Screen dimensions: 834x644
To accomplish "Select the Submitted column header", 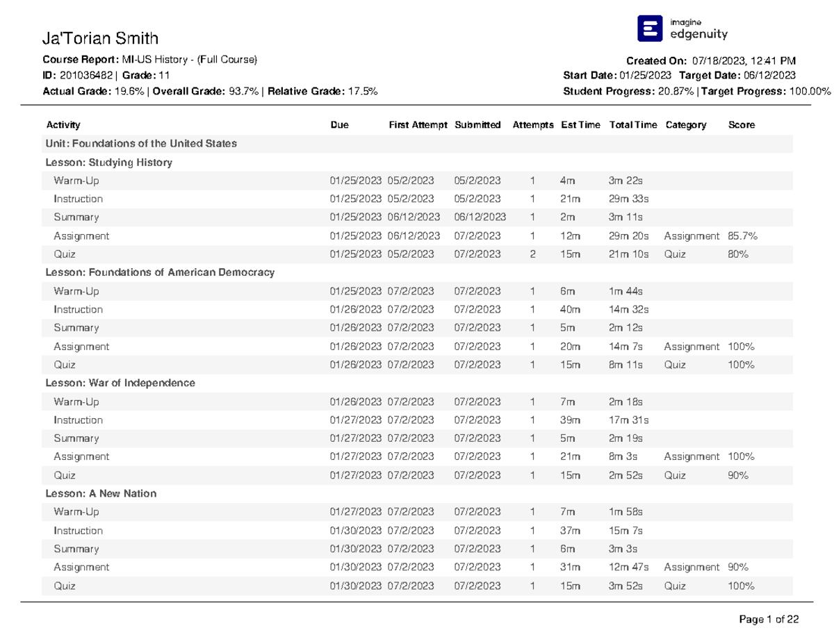I will point(477,125).
